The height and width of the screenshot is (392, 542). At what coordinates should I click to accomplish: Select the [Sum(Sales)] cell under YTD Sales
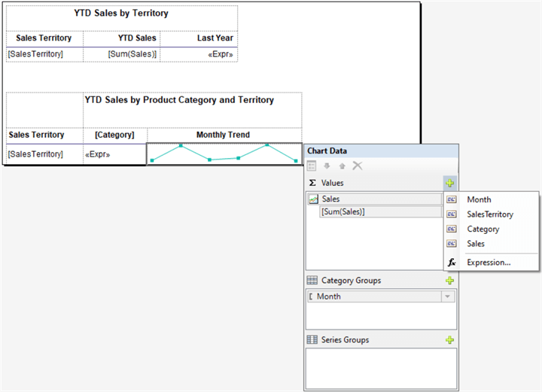(121, 54)
